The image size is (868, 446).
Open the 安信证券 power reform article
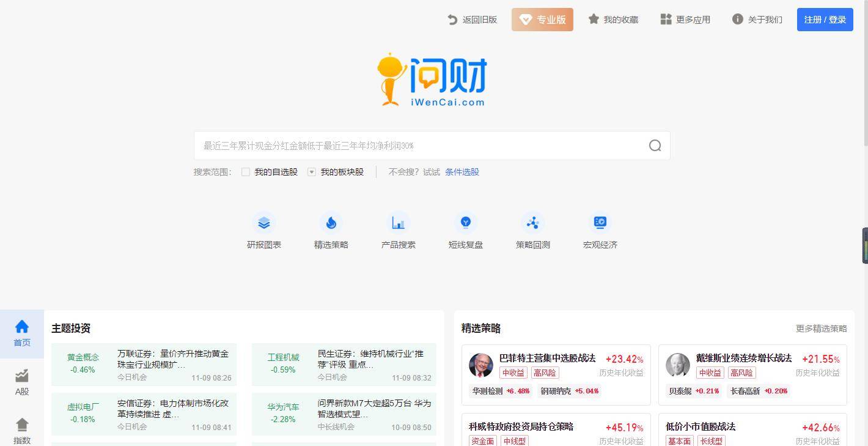(x=174, y=409)
